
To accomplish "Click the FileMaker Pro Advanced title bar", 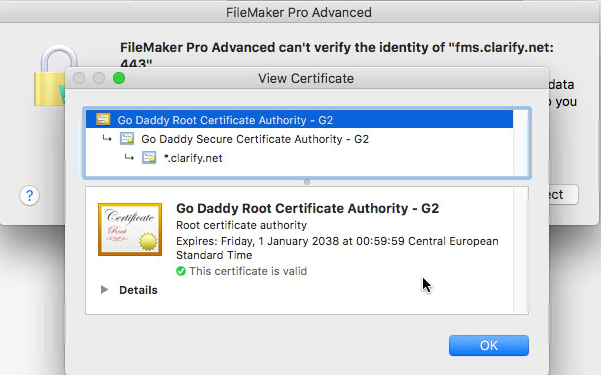I will [x=299, y=12].
